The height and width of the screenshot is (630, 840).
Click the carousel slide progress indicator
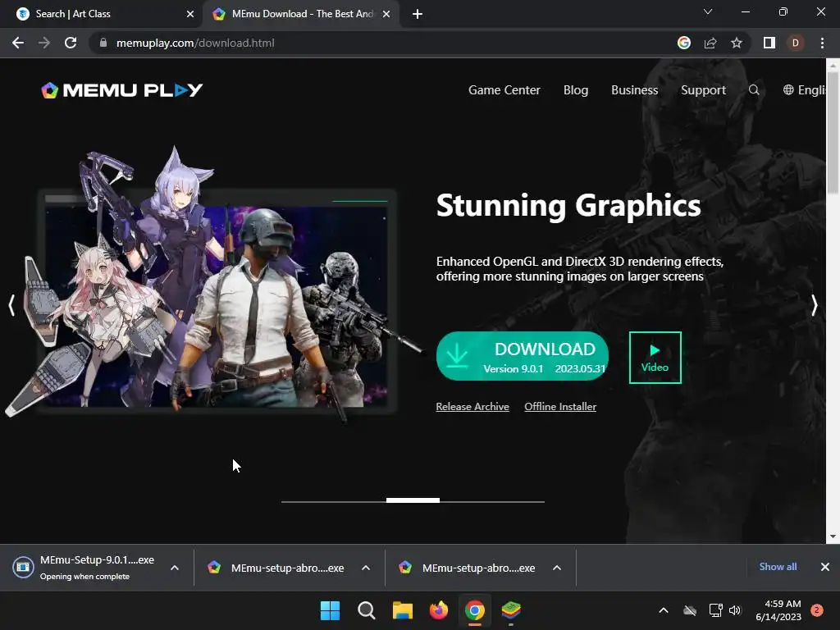pyautogui.click(x=413, y=500)
